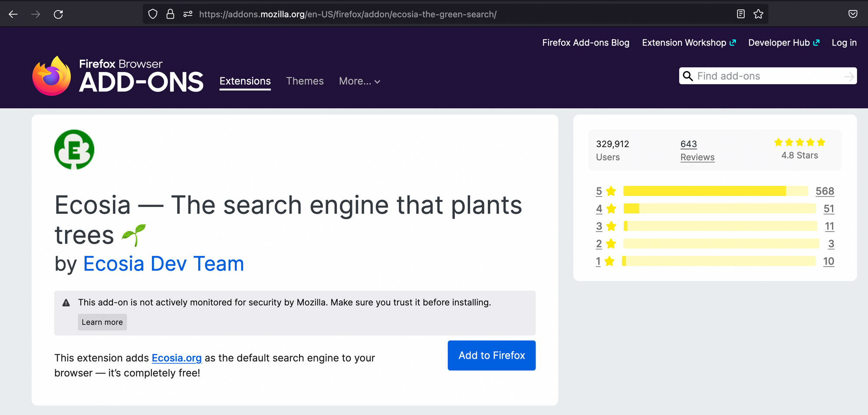The width and height of the screenshot is (868, 415).
Task: Click the 2-star rating bar
Action: point(721,243)
